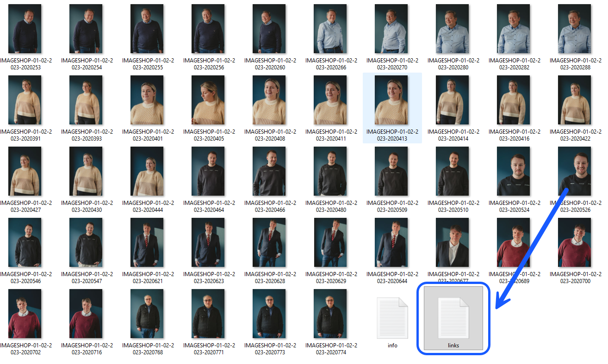
Task: Pick the thumbnail labeled 023-2020774
Action: 331,314
